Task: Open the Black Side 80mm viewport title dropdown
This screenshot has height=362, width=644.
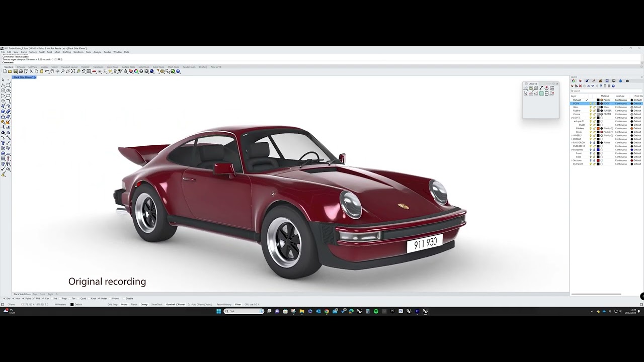Action: tap(35, 77)
